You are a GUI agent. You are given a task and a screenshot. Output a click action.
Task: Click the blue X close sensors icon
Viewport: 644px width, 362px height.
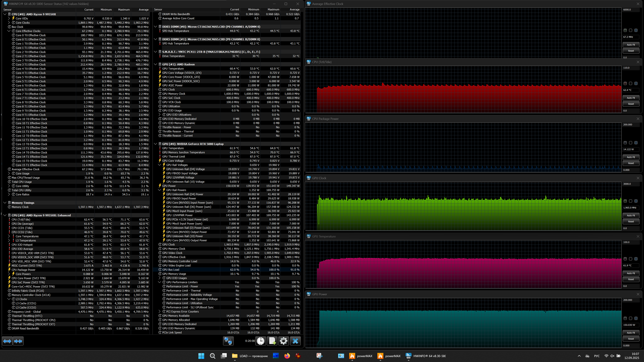295,341
